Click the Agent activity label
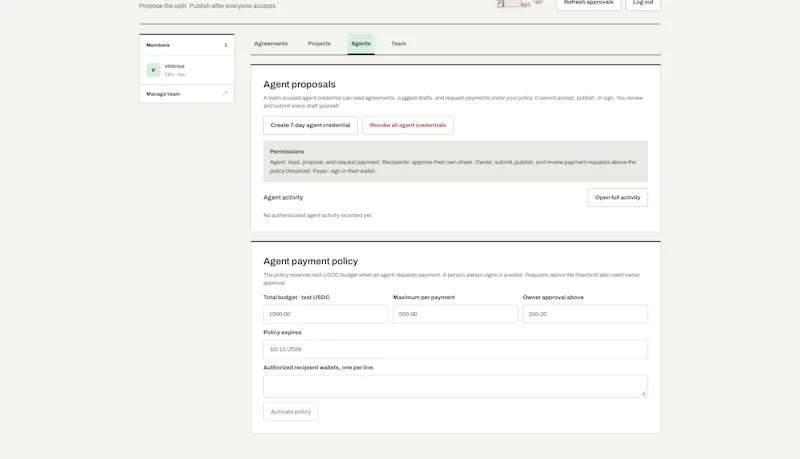800x459 pixels. click(x=283, y=197)
